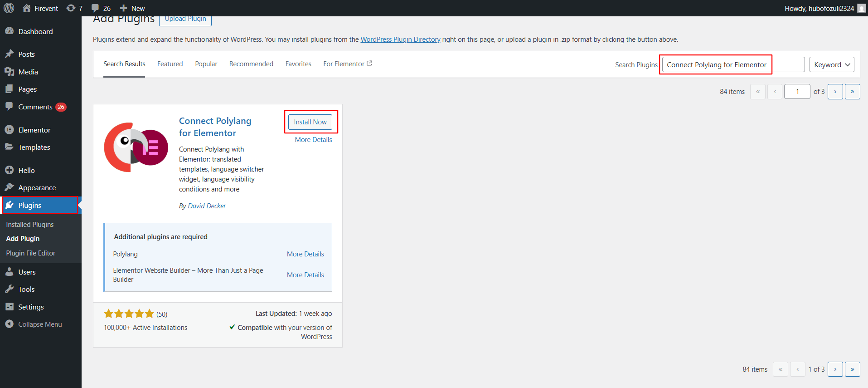Click the Firevent home icon
868x388 pixels.
(x=27, y=8)
